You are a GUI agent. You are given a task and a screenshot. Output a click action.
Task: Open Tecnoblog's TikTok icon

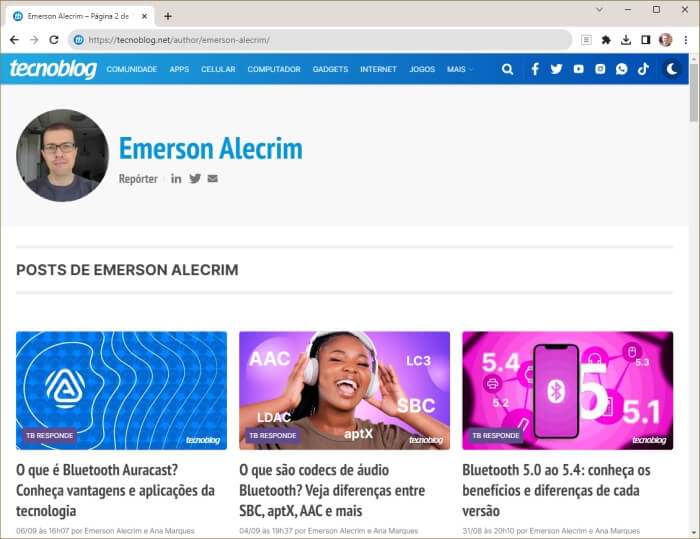[643, 69]
